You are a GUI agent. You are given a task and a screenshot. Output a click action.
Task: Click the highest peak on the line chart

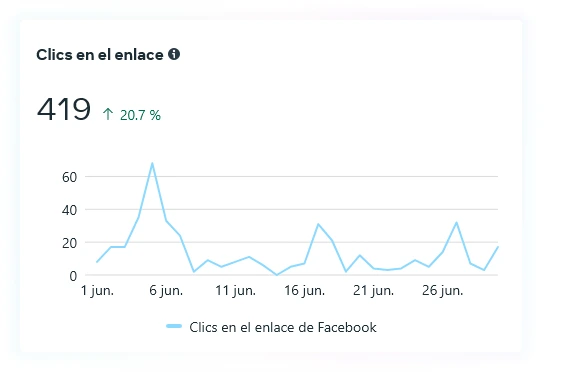coord(152,163)
